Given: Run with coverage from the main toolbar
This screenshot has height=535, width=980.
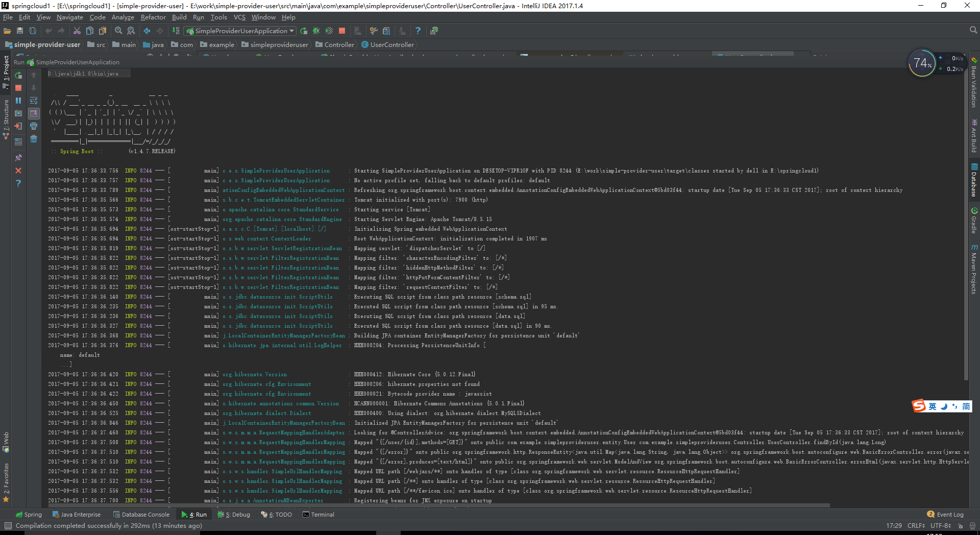Looking at the screenshot, I should pos(329,31).
